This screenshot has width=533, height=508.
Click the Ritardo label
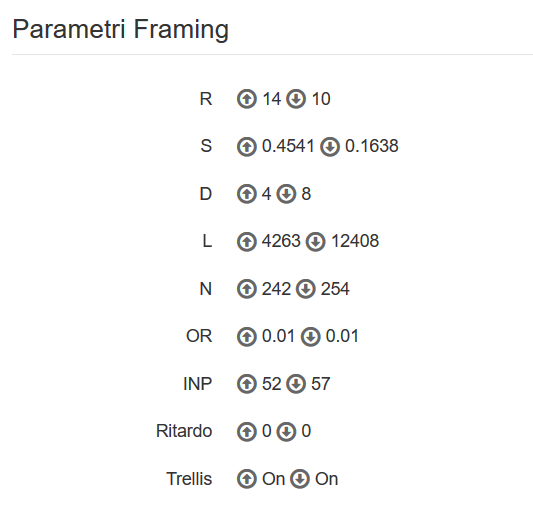(x=184, y=431)
